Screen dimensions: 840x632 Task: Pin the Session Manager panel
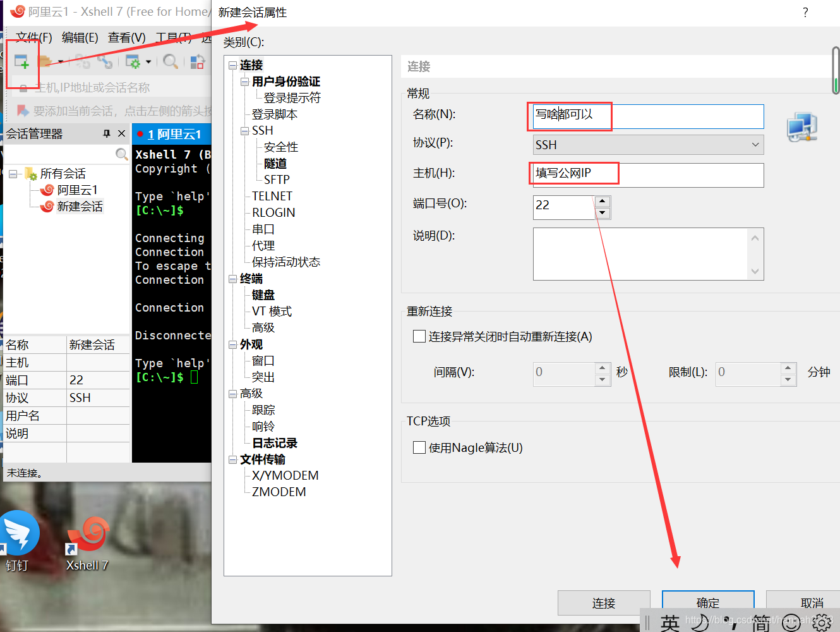pos(106,133)
